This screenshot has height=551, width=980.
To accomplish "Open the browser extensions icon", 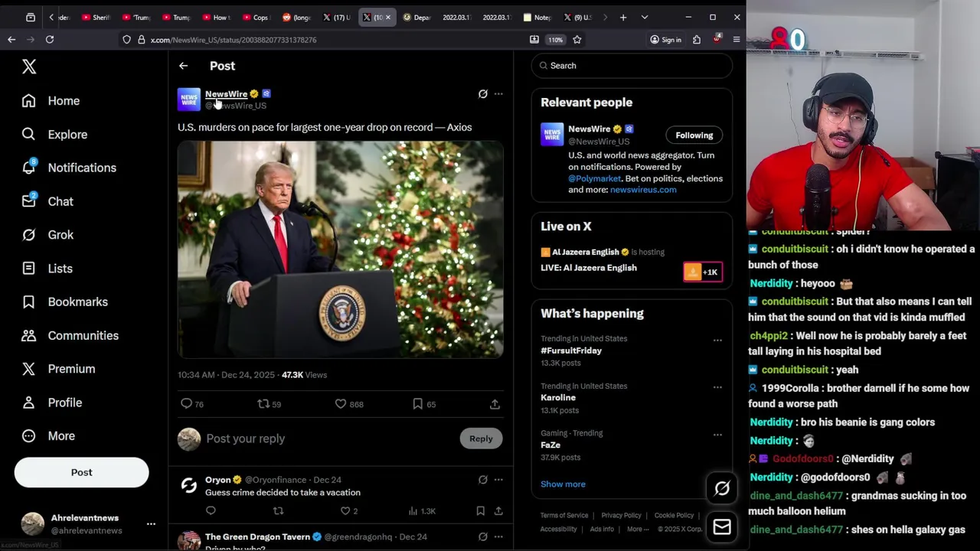I will tap(697, 40).
